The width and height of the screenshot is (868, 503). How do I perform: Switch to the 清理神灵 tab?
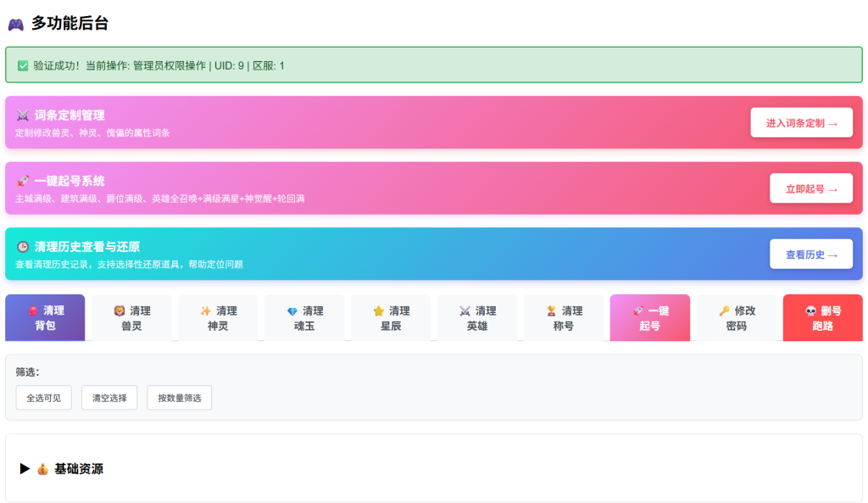point(218,318)
